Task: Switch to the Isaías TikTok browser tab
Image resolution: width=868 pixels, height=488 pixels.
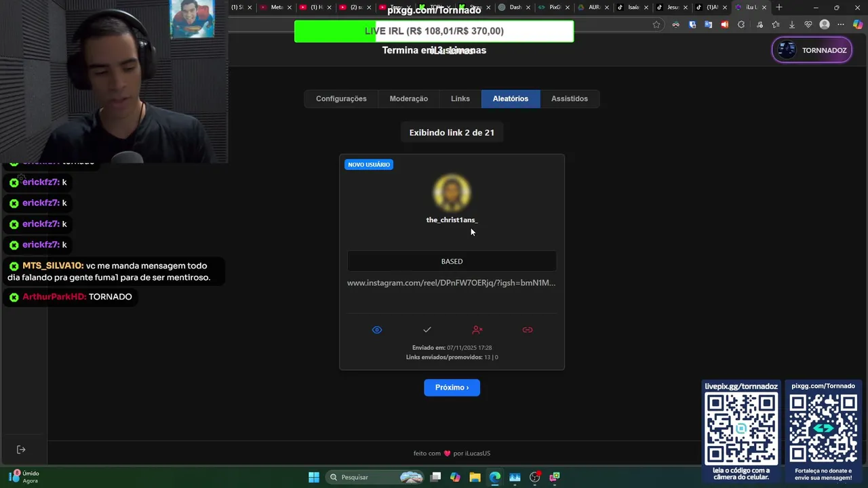Action: (x=633, y=7)
